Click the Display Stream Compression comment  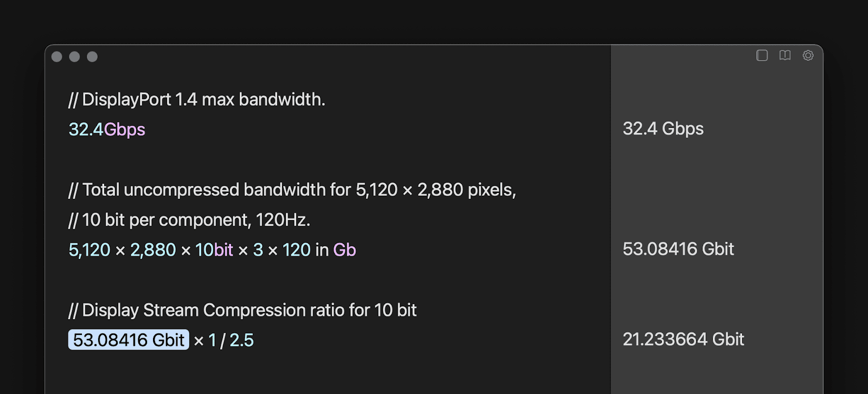242,311
